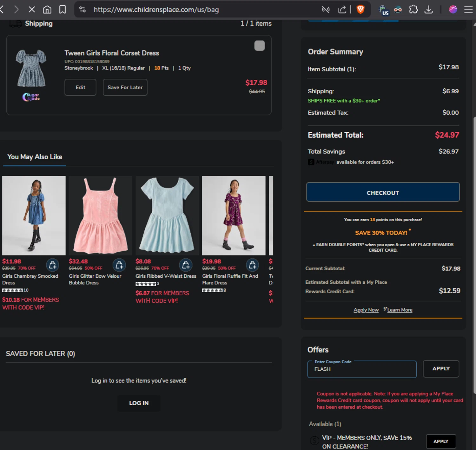Click the browser forward arrow
The width and height of the screenshot is (476, 450).
coord(17,10)
